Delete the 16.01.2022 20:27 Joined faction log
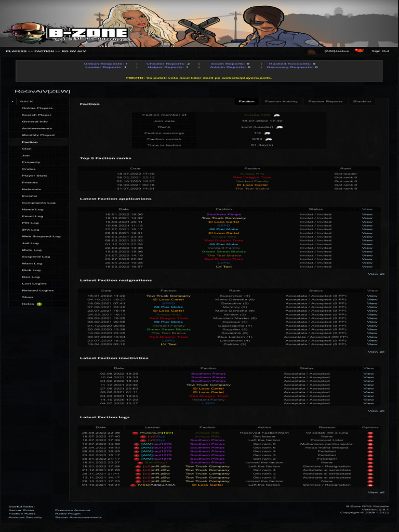Screen dimensions: 399x532 (x=370, y=463)
